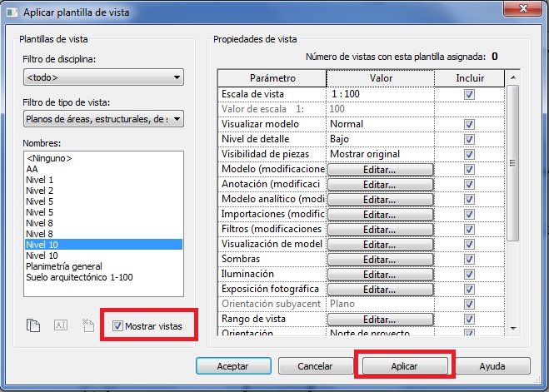Click the Ayuda button

(492, 366)
